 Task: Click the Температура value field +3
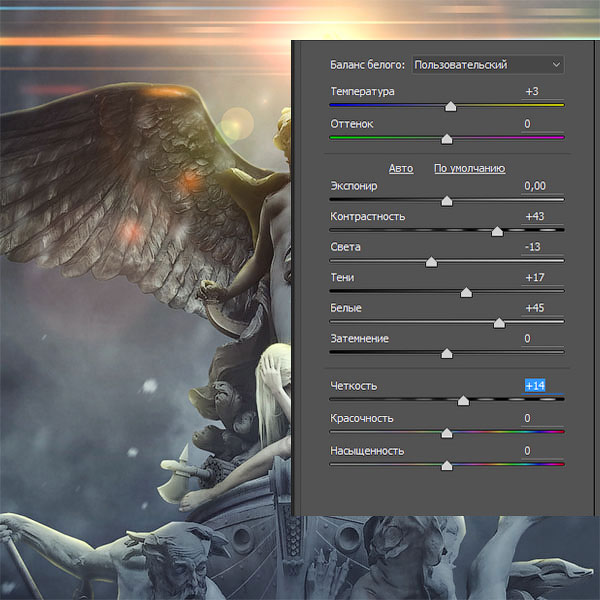[x=542, y=91]
